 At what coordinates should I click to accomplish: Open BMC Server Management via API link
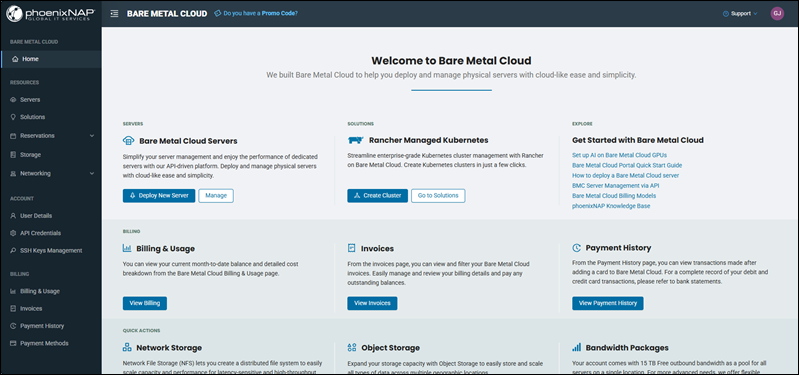click(616, 186)
